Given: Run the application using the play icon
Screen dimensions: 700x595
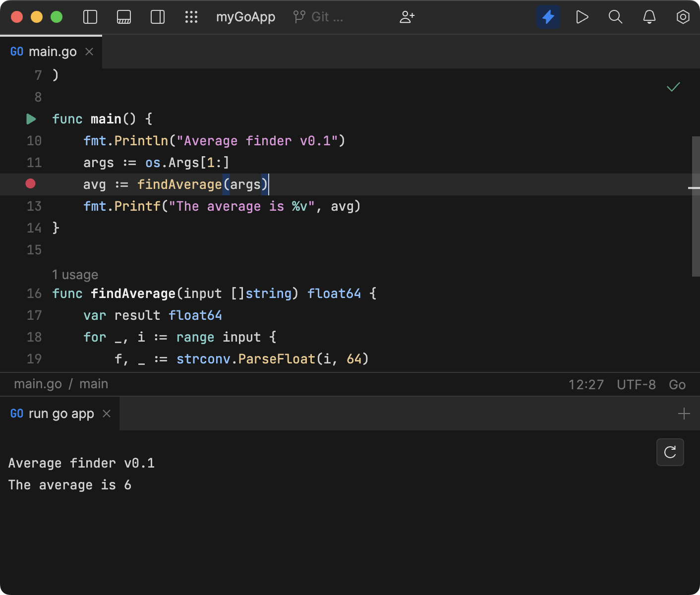Looking at the screenshot, I should (582, 16).
